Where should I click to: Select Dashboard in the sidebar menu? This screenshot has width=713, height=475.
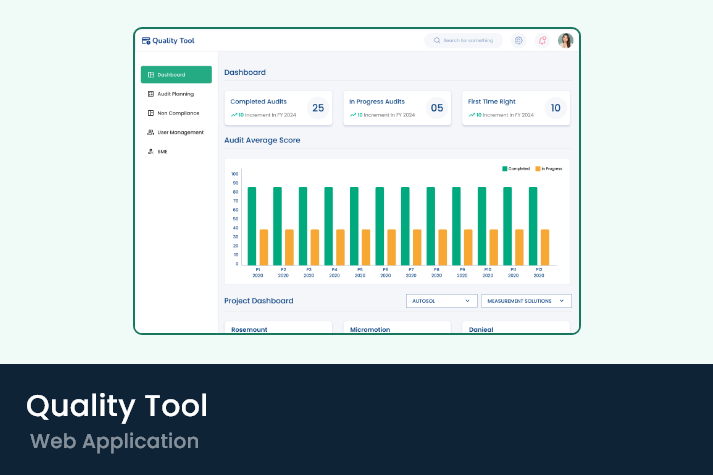tap(176, 75)
